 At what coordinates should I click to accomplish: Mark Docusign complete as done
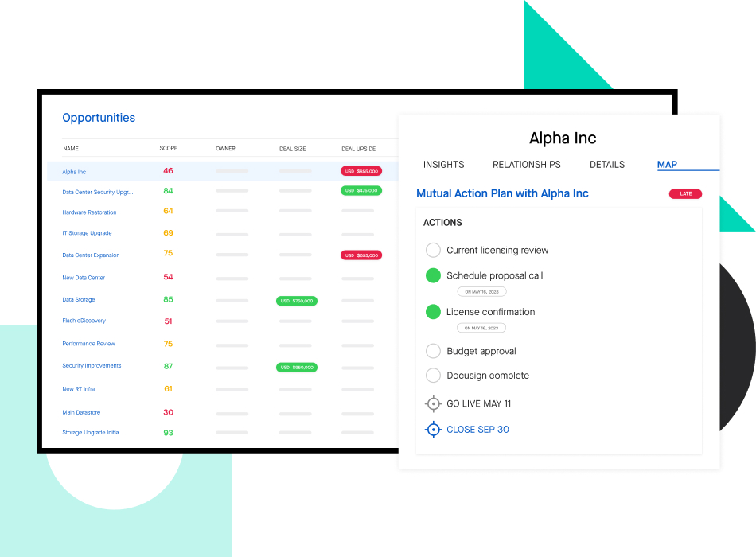(x=433, y=376)
